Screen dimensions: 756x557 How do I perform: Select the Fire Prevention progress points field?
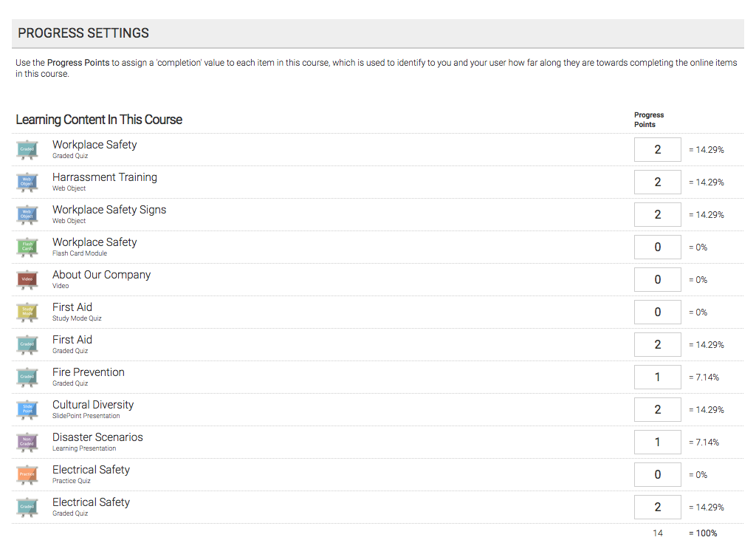(x=658, y=377)
